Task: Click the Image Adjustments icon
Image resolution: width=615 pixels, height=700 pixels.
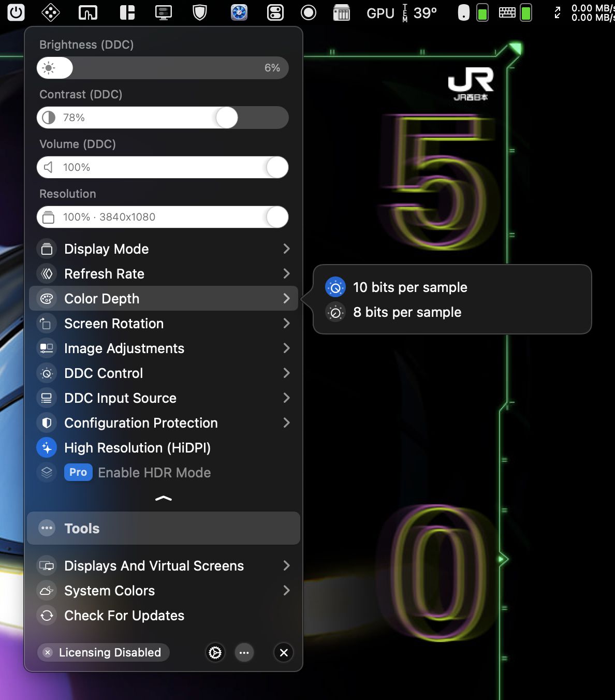Action: coord(47,348)
